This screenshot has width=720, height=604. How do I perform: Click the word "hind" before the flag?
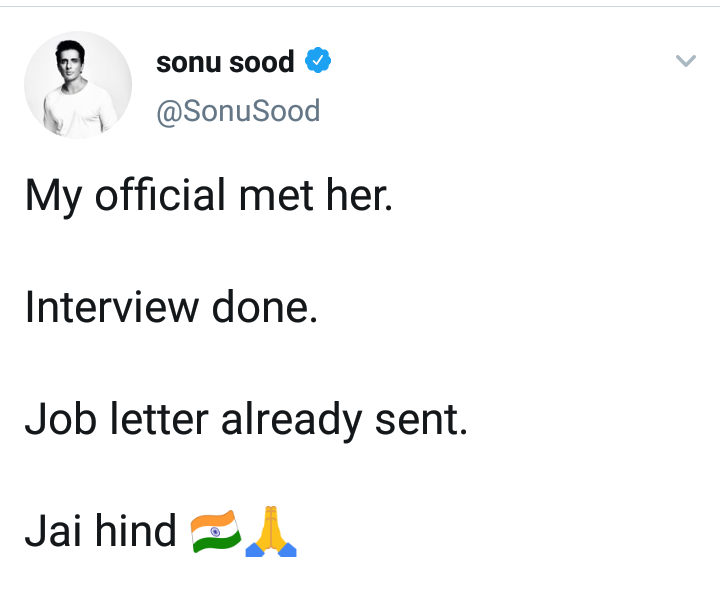[136, 531]
